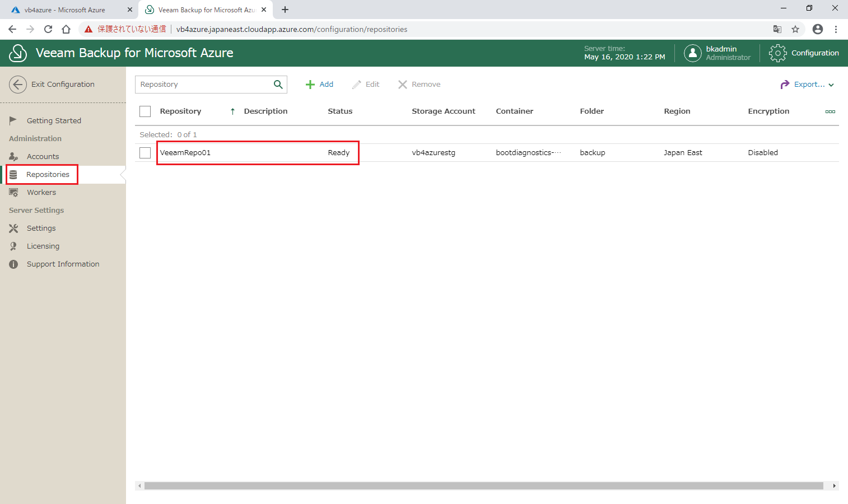Screen dimensions: 848x504
Task: Click the Configuration gear icon
Action: pyautogui.click(x=778, y=53)
